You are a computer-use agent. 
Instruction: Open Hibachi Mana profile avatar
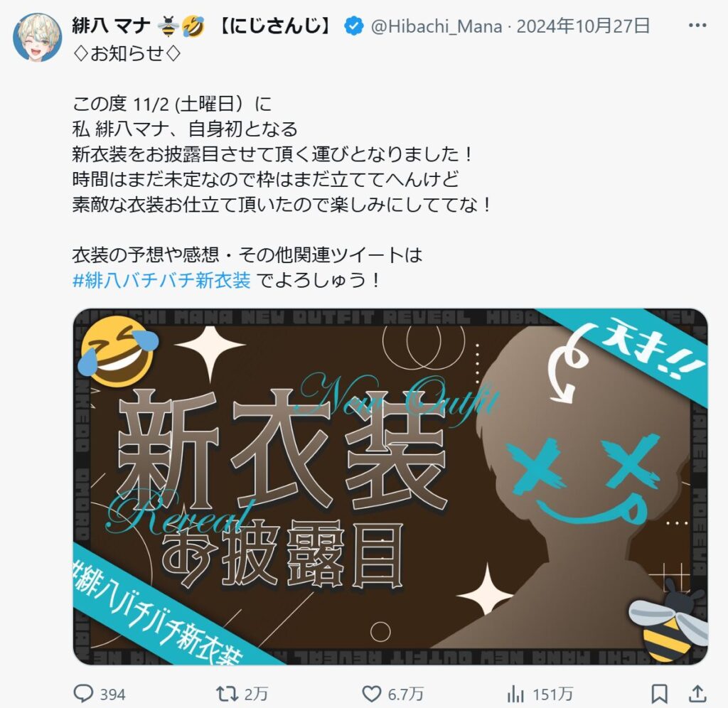[38, 37]
